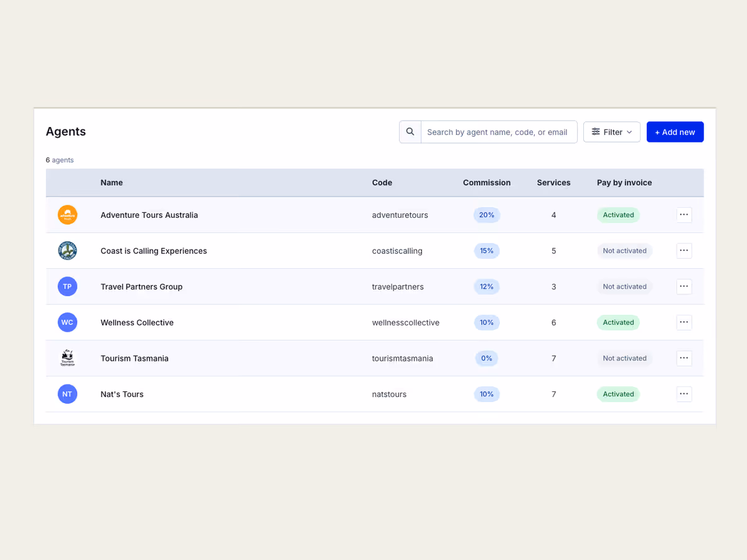Open the Filter dropdown
This screenshot has width=747, height=560.
612,132
